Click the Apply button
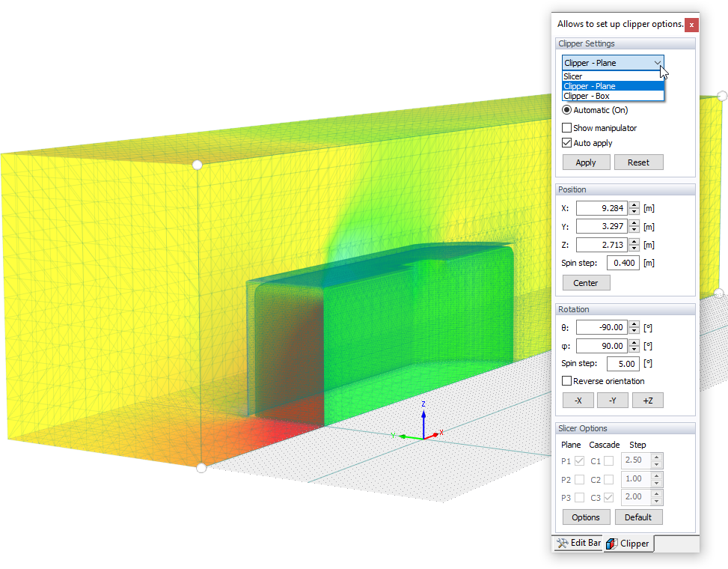The width and height of the screenshot is (728, 569). click(586, 162)
